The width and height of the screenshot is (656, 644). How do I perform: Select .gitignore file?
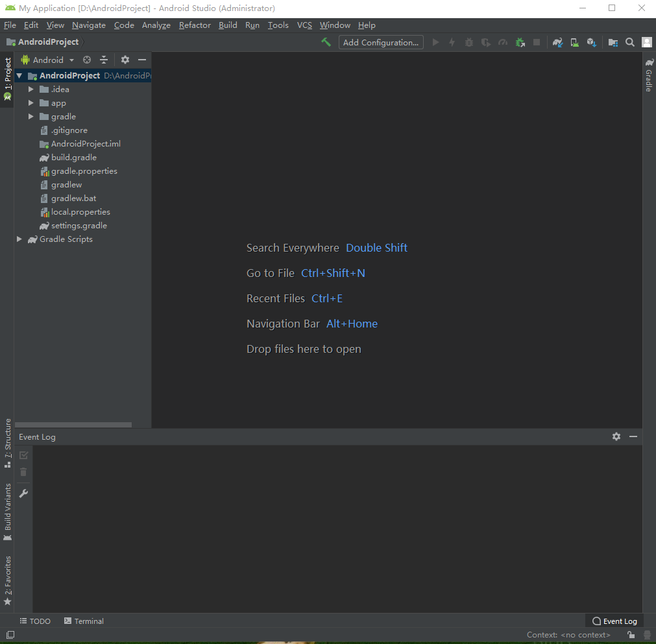click(x=69, y=130)
